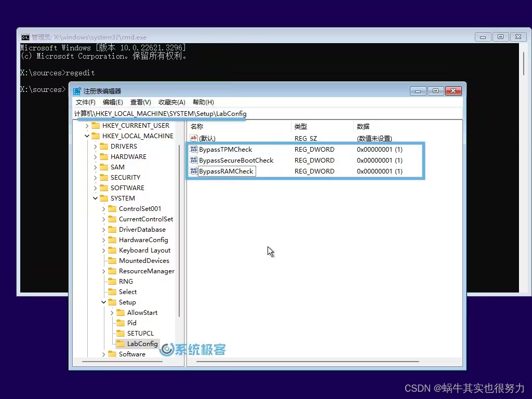Click the Select folder icon

click(112, 292)
